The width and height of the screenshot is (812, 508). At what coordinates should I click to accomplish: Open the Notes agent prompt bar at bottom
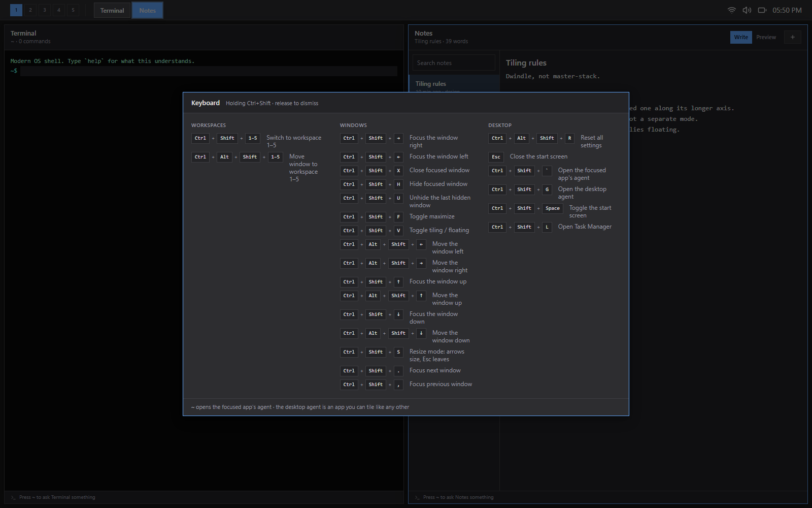608,497
